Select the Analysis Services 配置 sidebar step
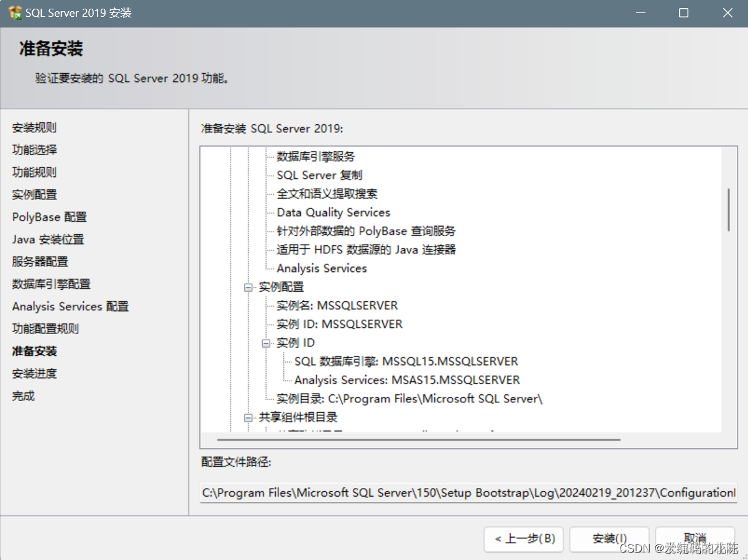Screen dimensions: 748x560 [70, 307]
